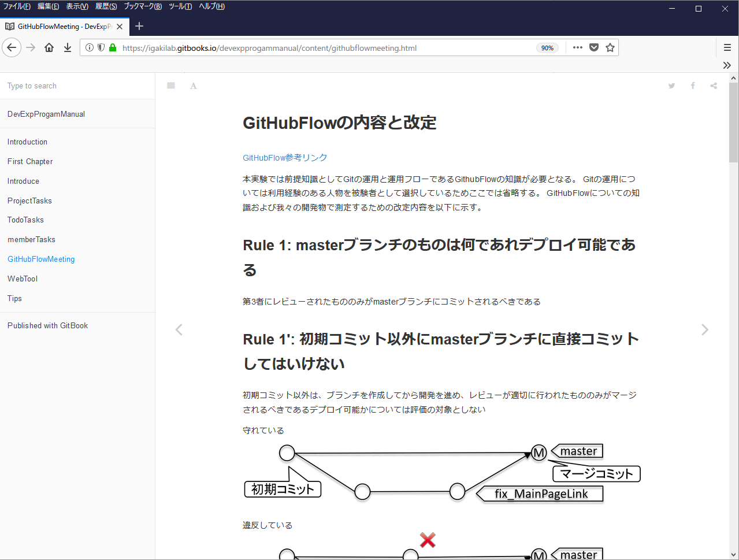Open the 履歴(S) menu
This screenshot has width=739, height=560.
[x=106, y=6]
